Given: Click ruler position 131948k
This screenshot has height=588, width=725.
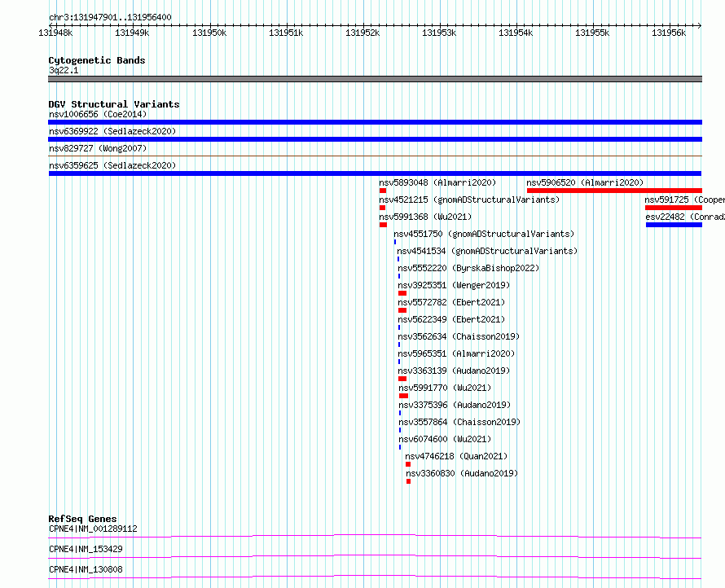Looking at the screenshot, I should pos(55,33).
